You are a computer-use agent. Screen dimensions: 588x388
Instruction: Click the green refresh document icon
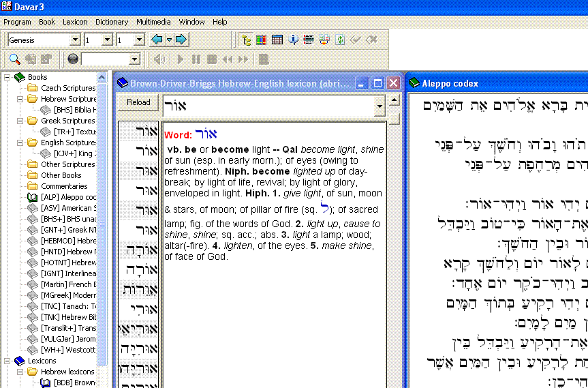click(340, 40)
